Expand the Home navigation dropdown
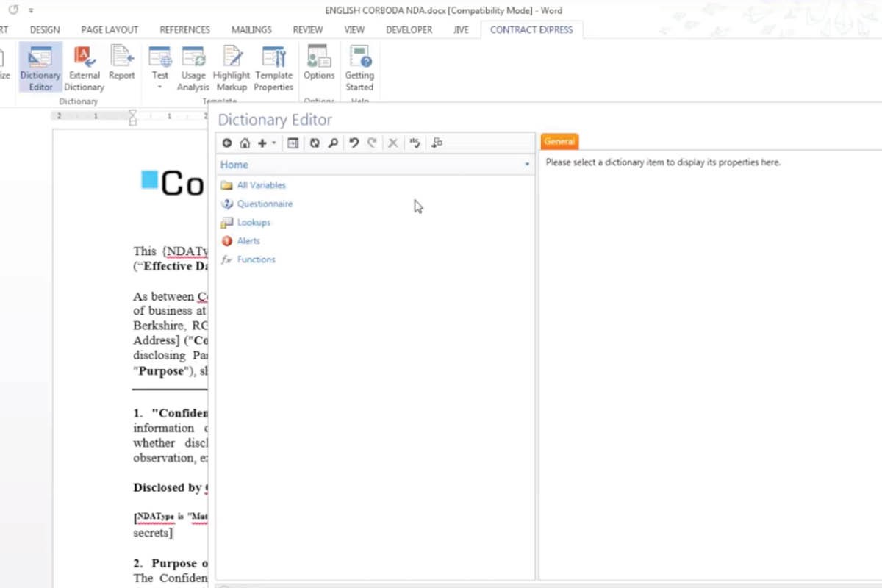This screenshot has height=588, width=882. click(x=526, y=165)
